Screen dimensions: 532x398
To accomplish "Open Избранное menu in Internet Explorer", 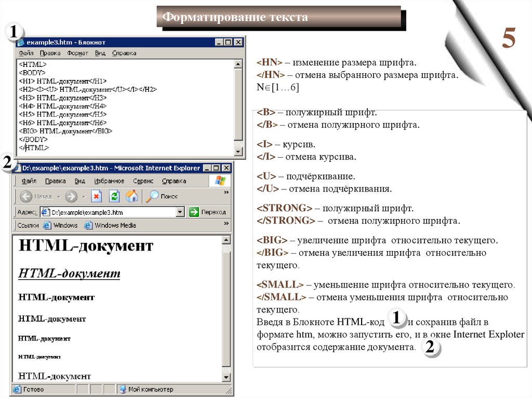I will click(x=109, y=181).
